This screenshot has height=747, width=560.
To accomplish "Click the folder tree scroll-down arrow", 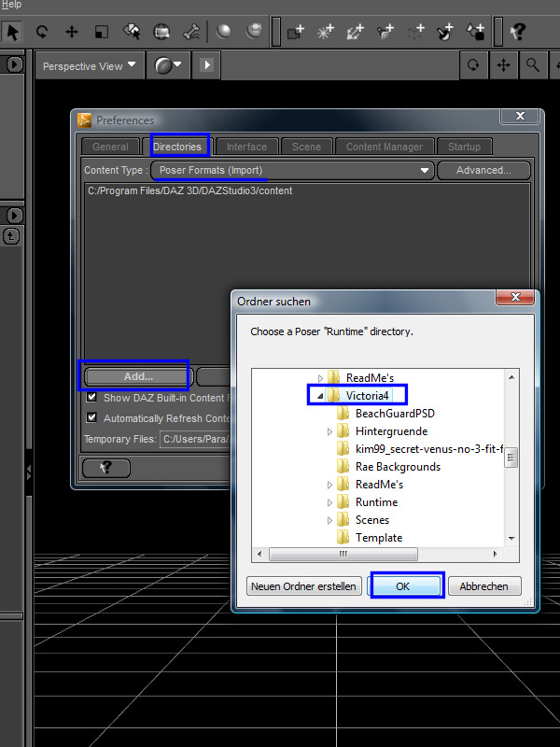I will click(x=511, y=539).
